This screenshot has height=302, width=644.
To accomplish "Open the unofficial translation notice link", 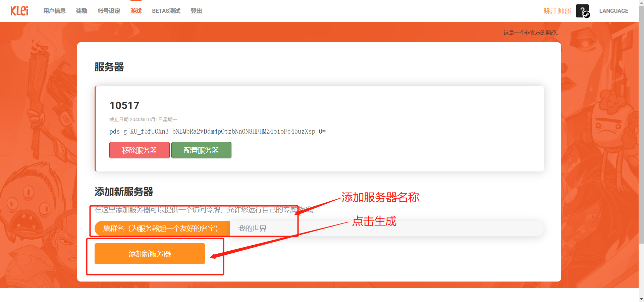I will 532,33.
